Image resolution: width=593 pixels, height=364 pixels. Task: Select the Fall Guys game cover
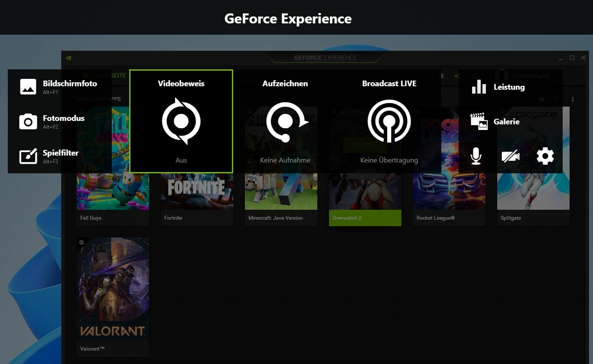pos(113,158)
